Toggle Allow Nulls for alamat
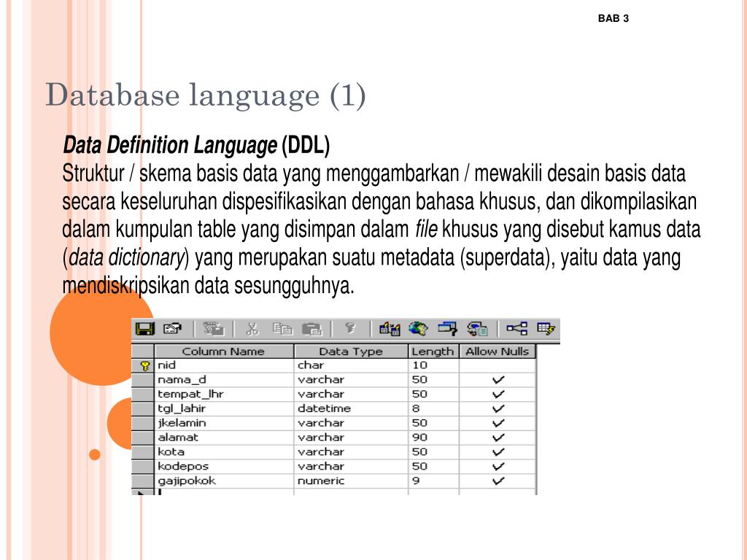 (498, 437)
